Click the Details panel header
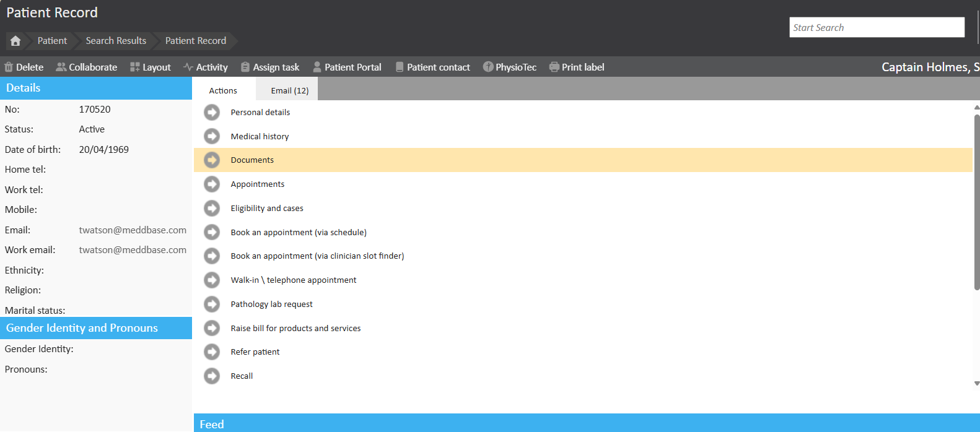 click(96, 88)
